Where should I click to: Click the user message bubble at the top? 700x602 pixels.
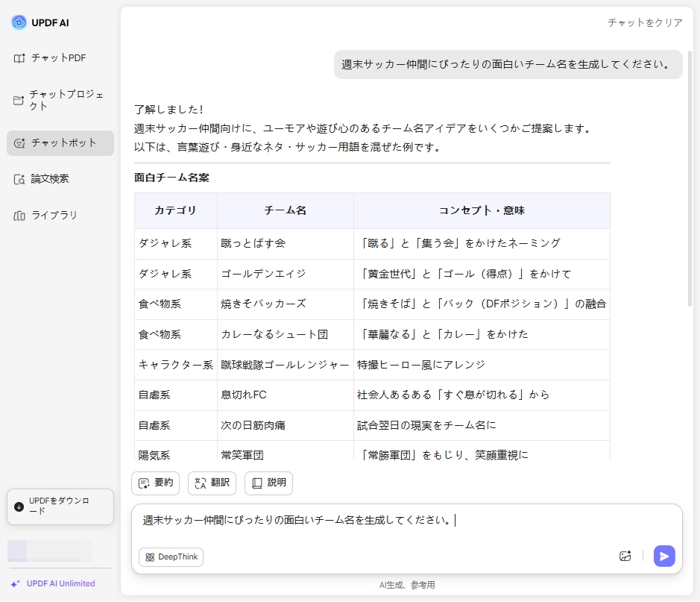[x=508, y=65]
